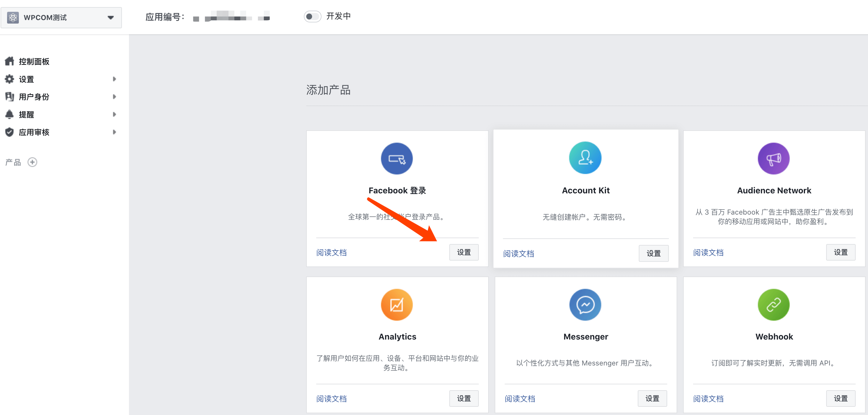The height and width of the screenshot is (415, 868).
Task: Open the 设置 sidebar menu item
Action: [26, 79]
